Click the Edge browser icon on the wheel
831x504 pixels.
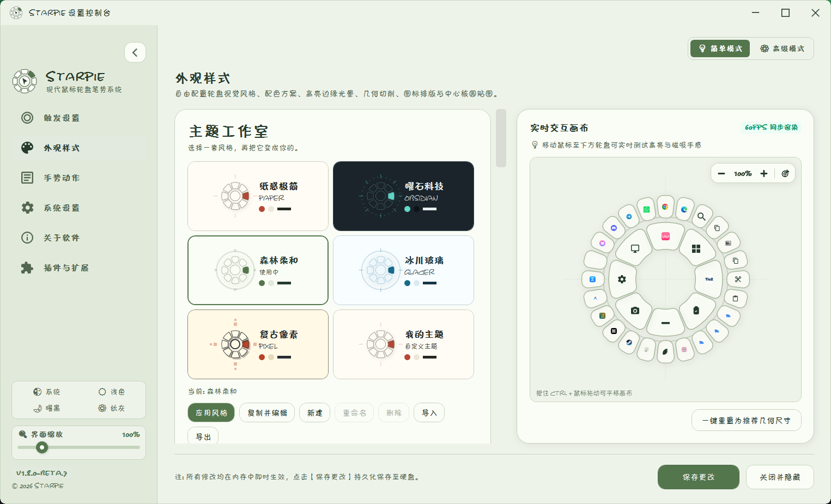pyautogui.click(x=684, y=209)
